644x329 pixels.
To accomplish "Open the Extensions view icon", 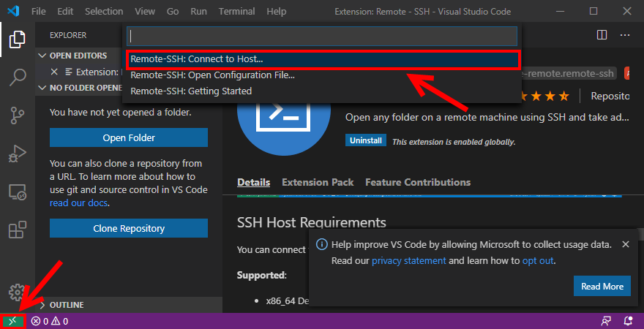I will [18, 230].
